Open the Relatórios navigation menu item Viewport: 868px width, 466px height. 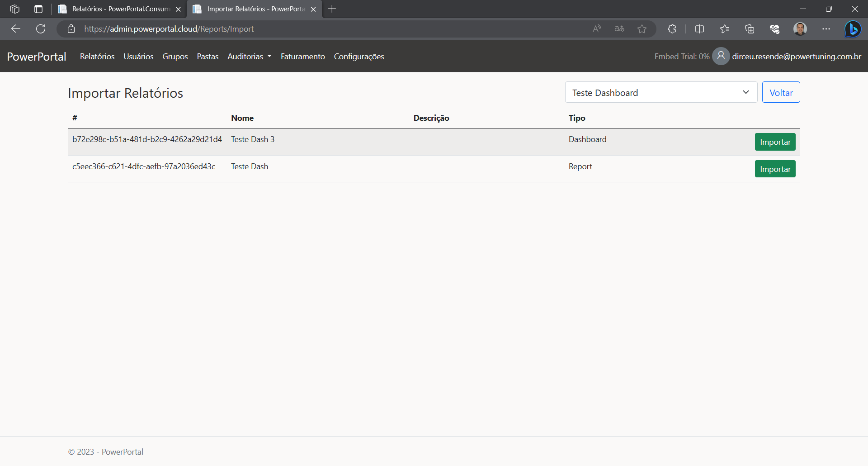(97, 57)
